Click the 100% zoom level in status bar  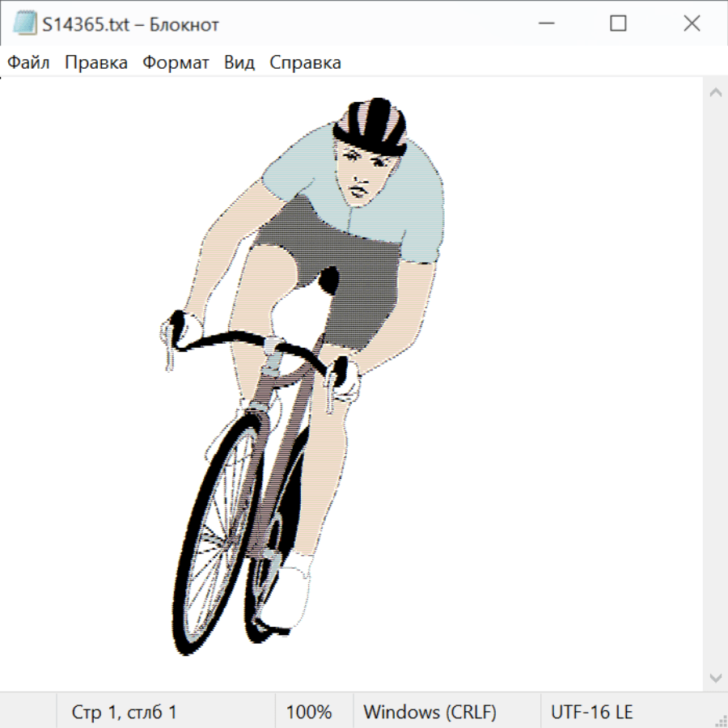click(x=309, y=713)
